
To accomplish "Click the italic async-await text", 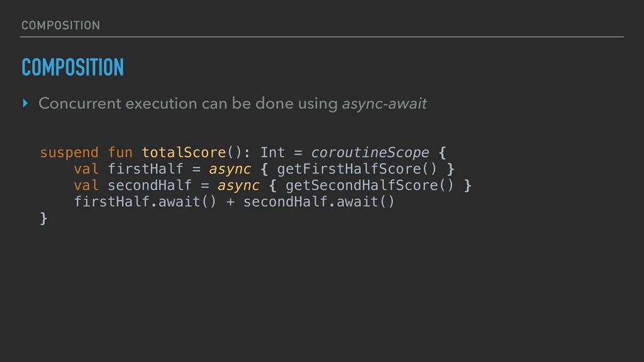I will (x=384, y=103).
